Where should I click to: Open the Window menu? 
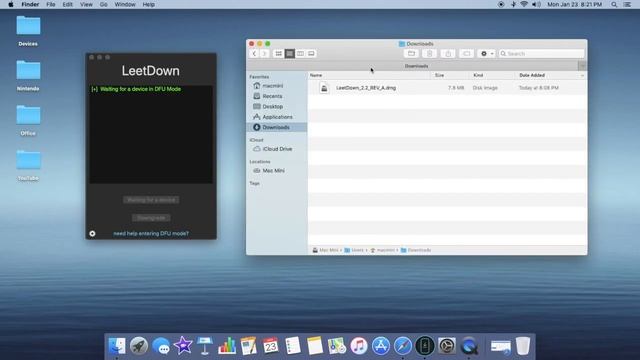pos(125,4)
